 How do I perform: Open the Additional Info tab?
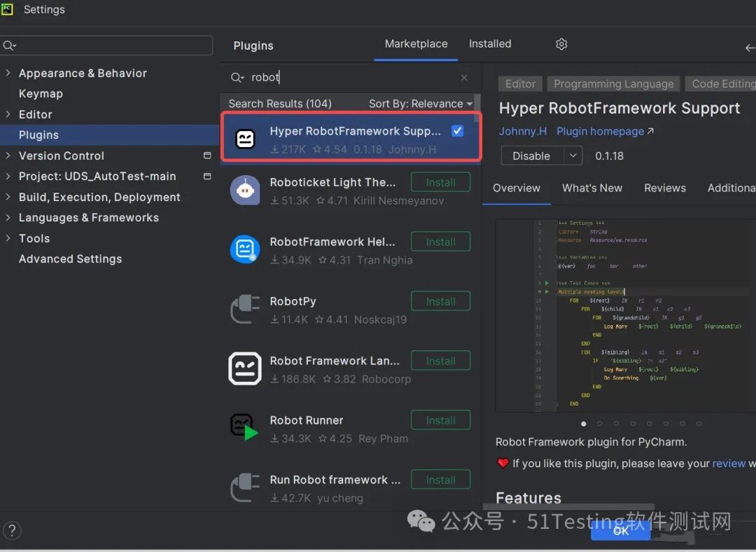[x=731, y=188]
